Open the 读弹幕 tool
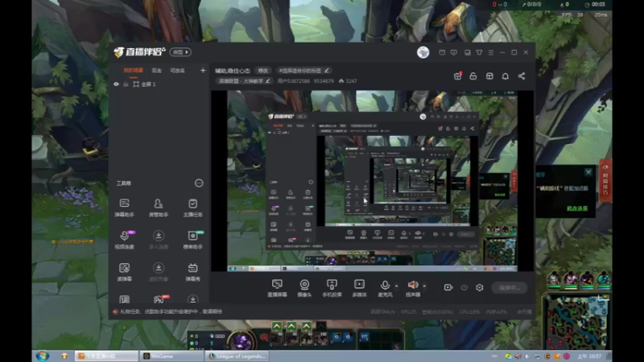644x362 pixels. 125,272
